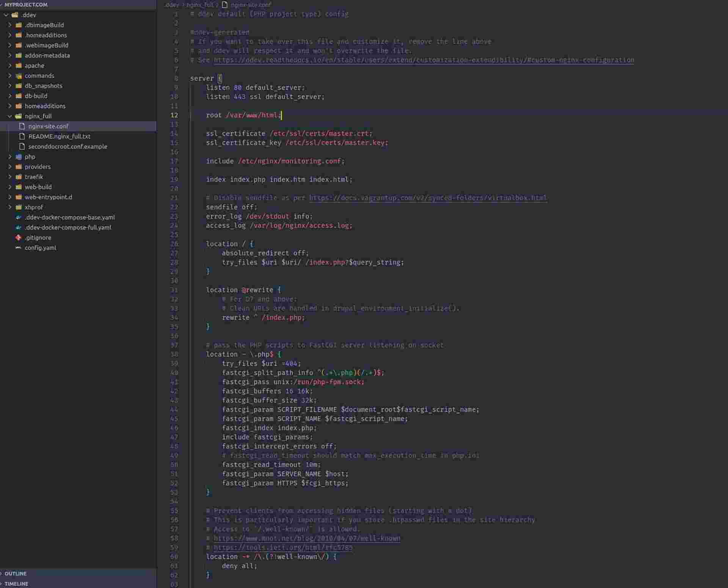The width and height of the screenshot is (728, 588).
Task: Expand the traefik folder chevron
Action: pos(10,177)
